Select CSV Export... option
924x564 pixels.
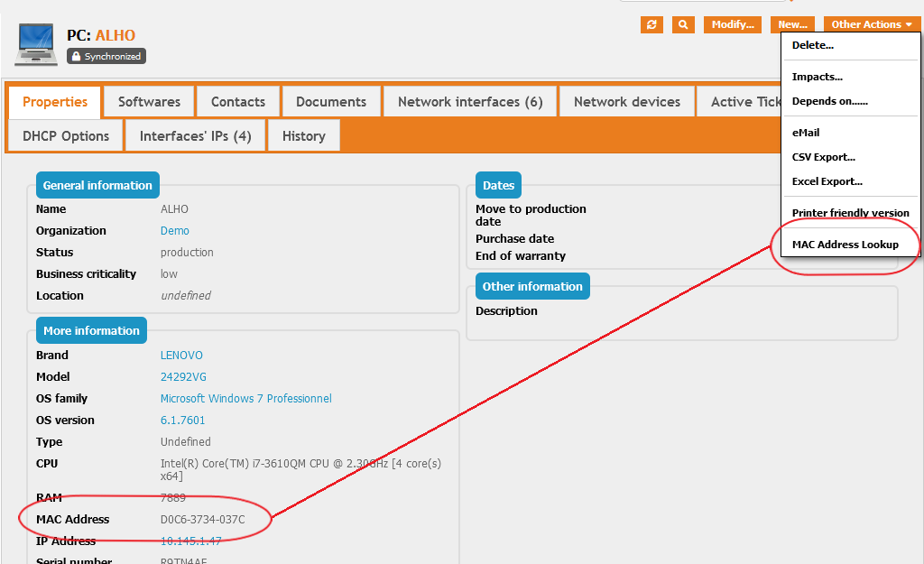pyautogui.click(x=823, y=157)
